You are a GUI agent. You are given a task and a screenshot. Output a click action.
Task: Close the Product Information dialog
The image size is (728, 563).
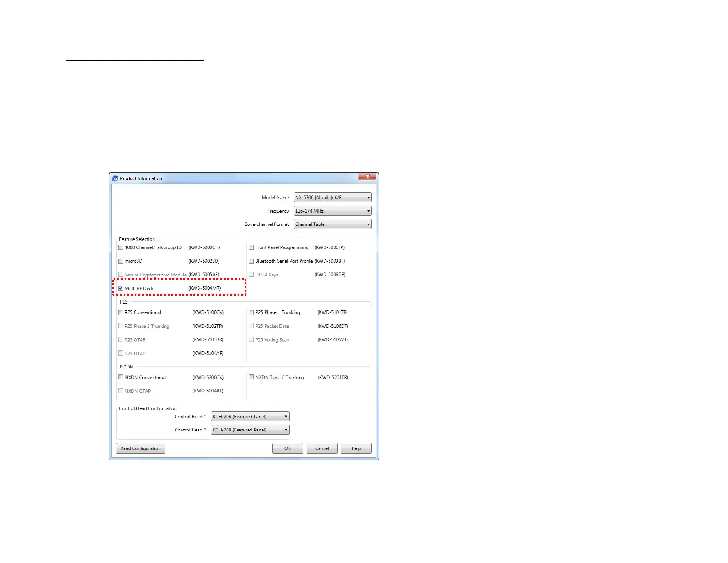click(x=368, y=177)
